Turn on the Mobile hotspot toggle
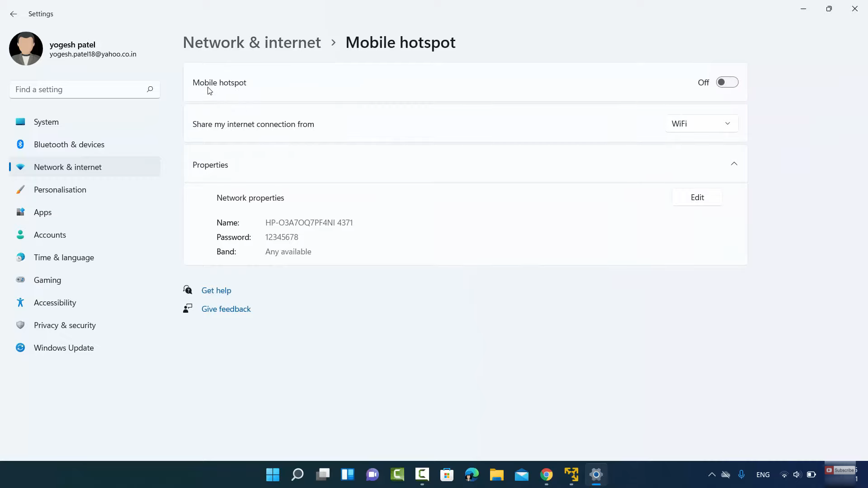The width and height of the screenshot is (868, 488). point(726,82)
